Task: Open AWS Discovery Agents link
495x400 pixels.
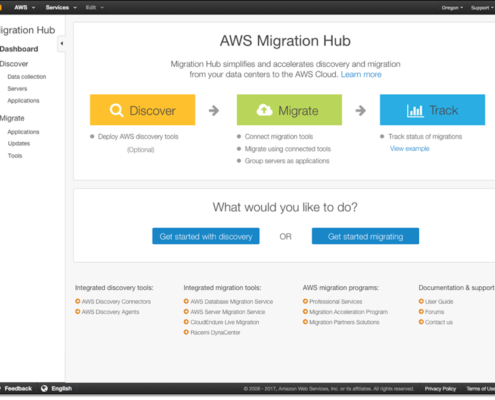Action: pos(110,312)
